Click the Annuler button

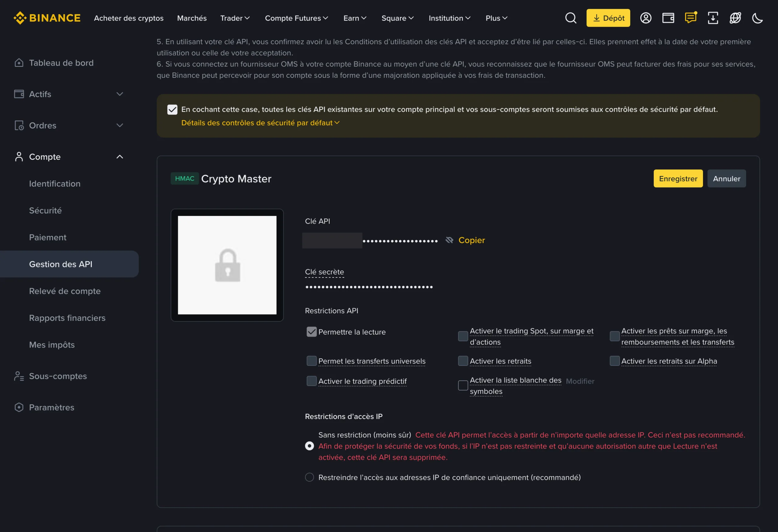coord(727,179)
